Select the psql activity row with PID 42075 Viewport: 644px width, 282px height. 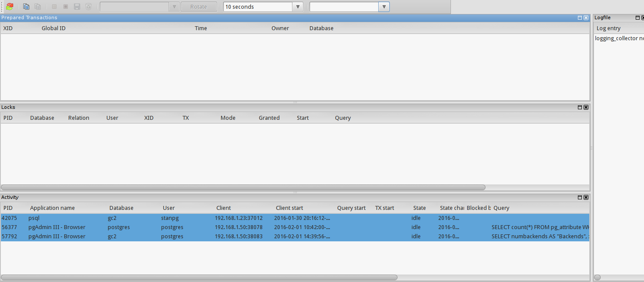tap(131, 218)
